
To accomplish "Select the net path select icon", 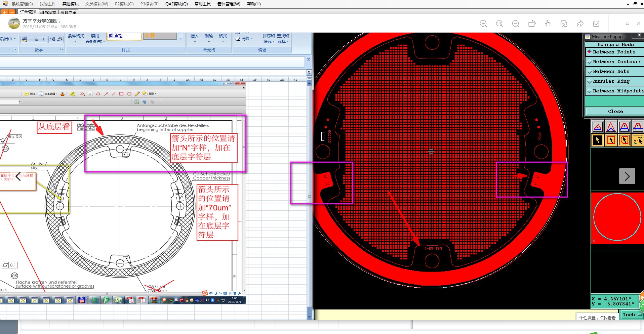I will (x=638, y=140).
